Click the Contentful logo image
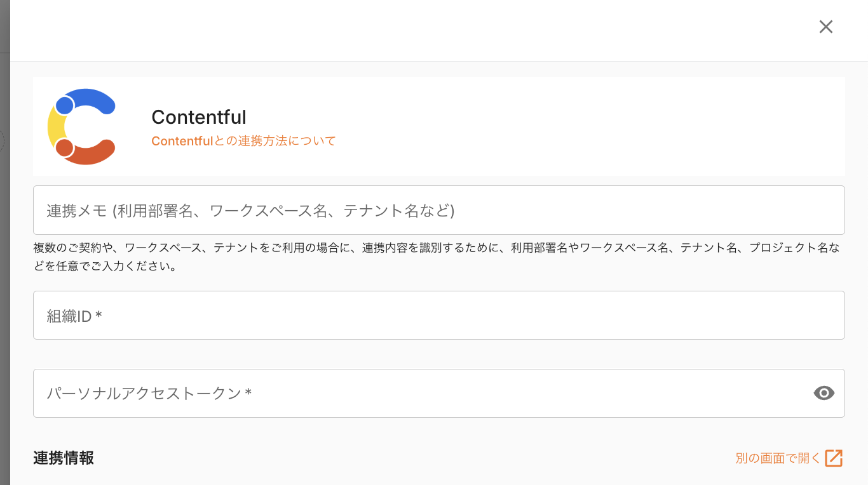The height and width of the screenshot is (485, 868). click(x=81, y=127)
